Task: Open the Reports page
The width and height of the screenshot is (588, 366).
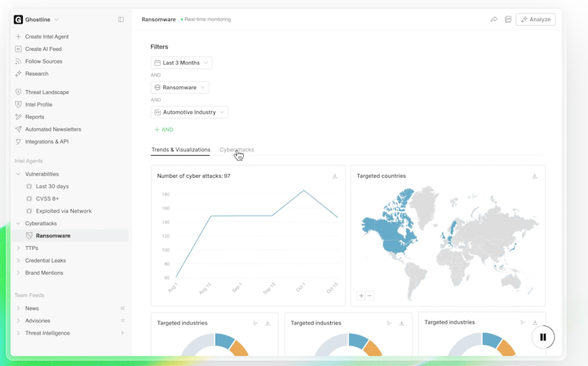Action: point(34,117)
